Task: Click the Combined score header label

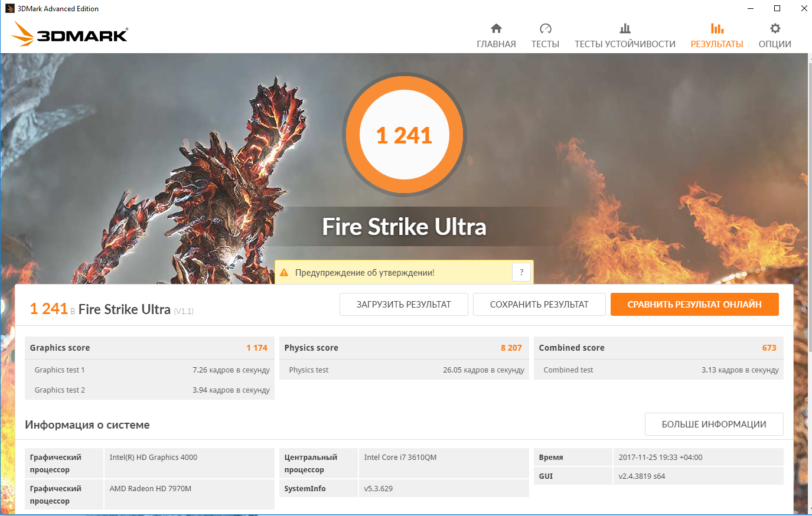Action: point(572,348)
